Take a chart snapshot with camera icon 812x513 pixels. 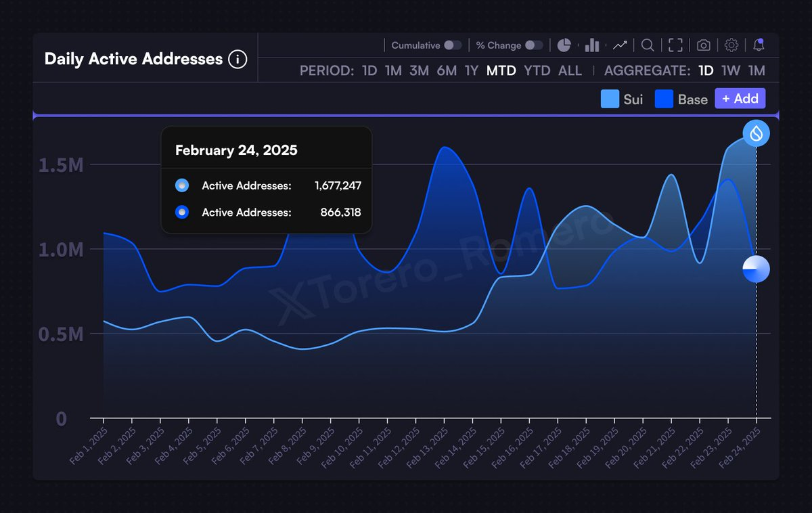click(704, 45)
